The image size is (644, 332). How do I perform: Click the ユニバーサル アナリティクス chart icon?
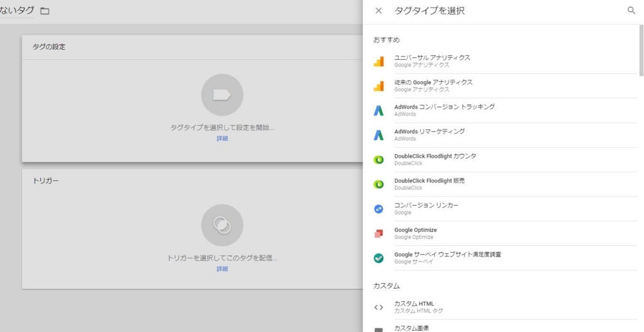378,61
